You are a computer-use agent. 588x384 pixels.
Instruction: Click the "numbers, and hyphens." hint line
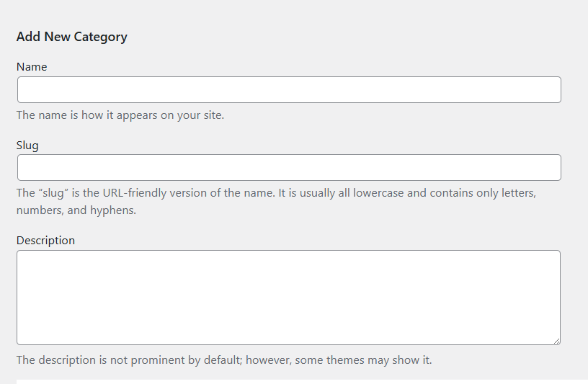(x=76, y=210)
